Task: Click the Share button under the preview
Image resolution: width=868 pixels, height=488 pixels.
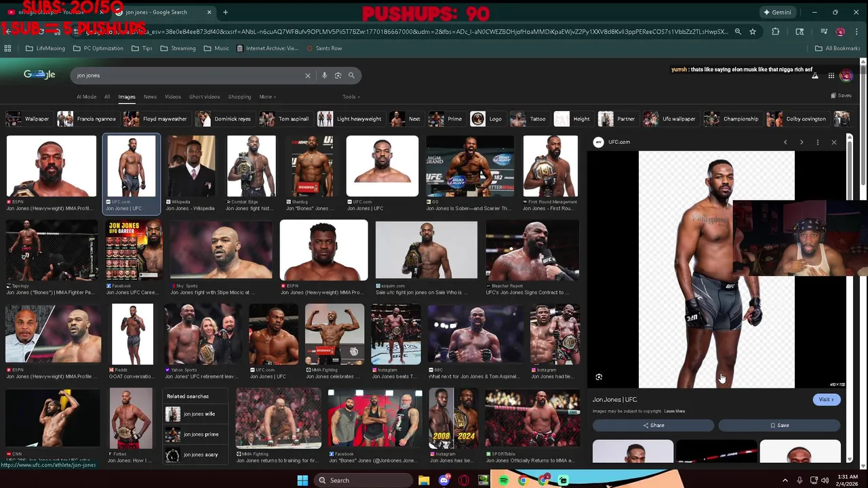Action: point(654,425)
